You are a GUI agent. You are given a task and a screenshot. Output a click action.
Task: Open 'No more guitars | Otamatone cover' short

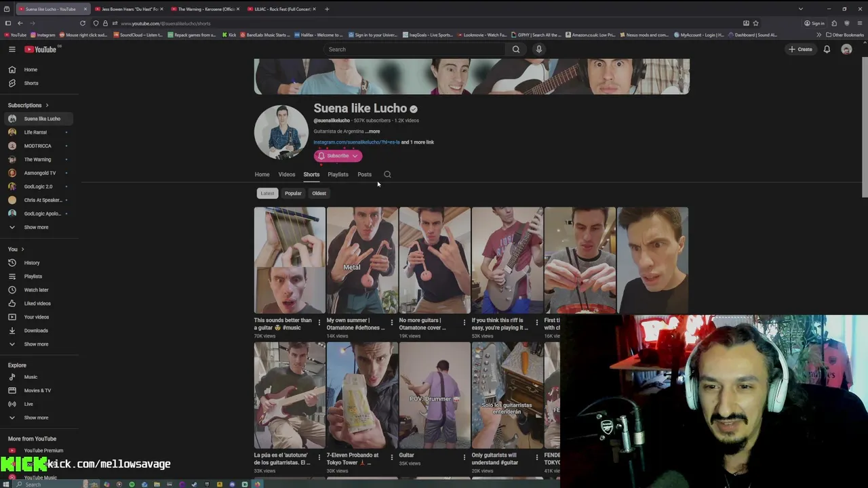pos(435,260)
